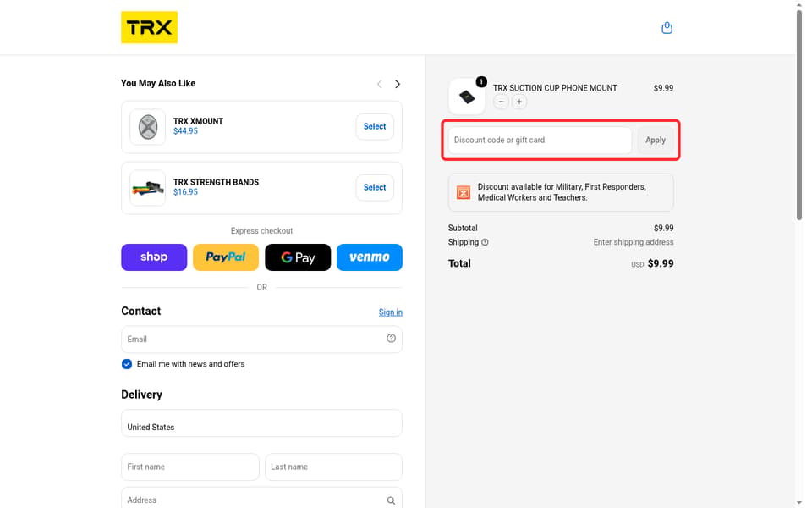Screen dimensions: 812x508
Task: Open the shopping bag cart icon
Action: click(x=667, y=28)
